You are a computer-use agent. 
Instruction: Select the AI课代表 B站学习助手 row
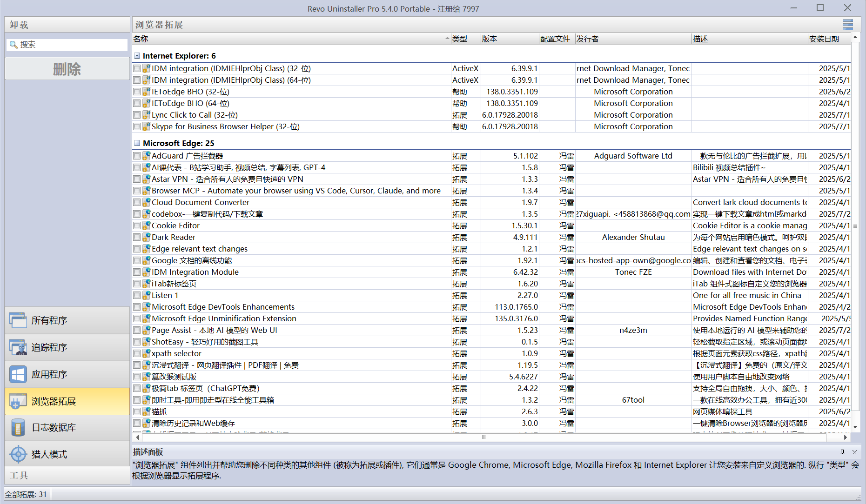pyautogui.click(x=491, y=167)
